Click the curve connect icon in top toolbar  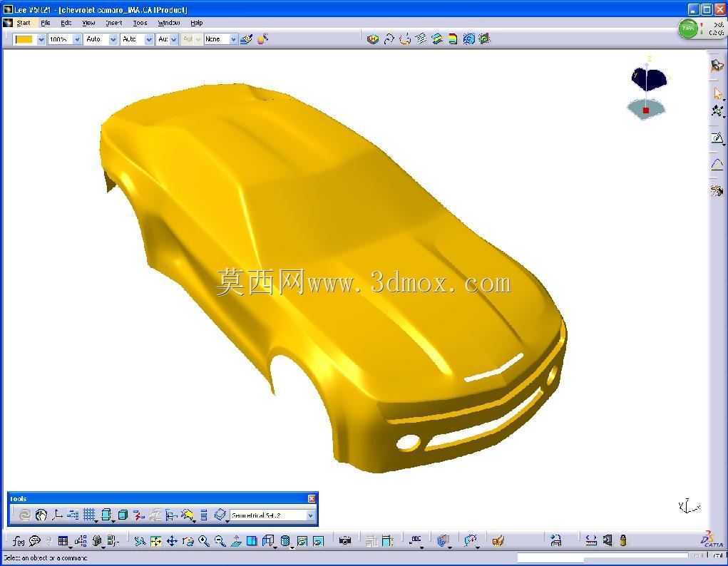point(389,39)
